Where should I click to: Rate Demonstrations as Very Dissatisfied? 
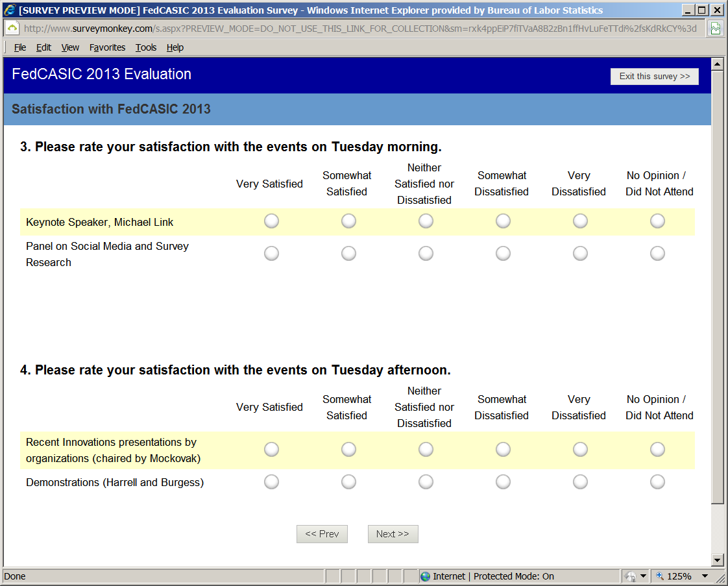(580, 482)
